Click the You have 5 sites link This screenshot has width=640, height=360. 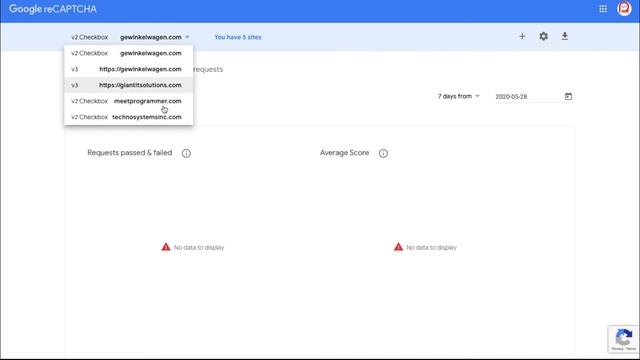pos(238,37)
